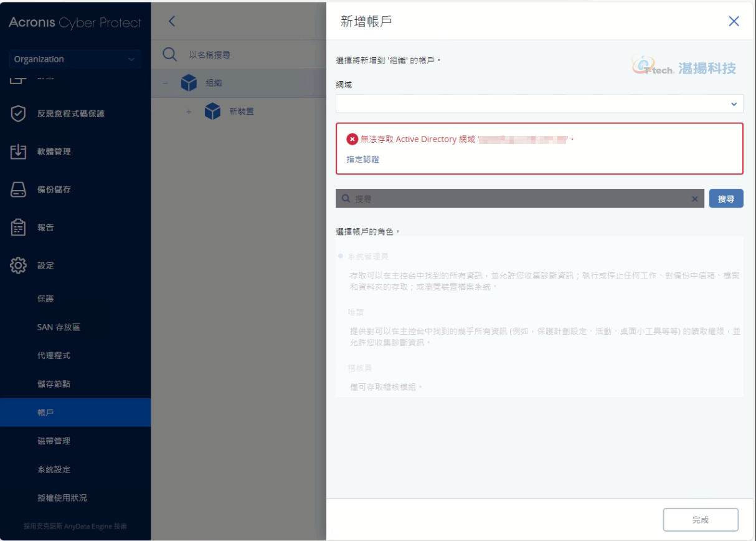
Task: Select the 唯讀 role option
Action: (356, 312)
